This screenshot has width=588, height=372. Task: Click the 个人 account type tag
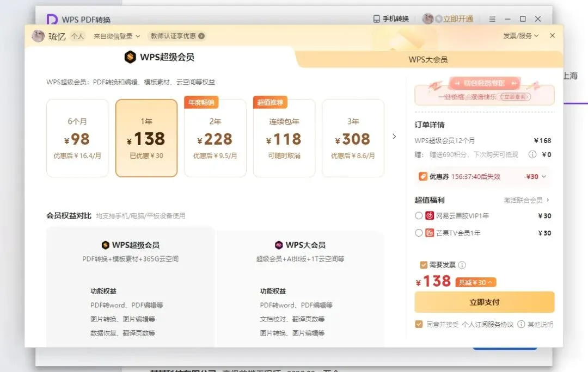78,36
